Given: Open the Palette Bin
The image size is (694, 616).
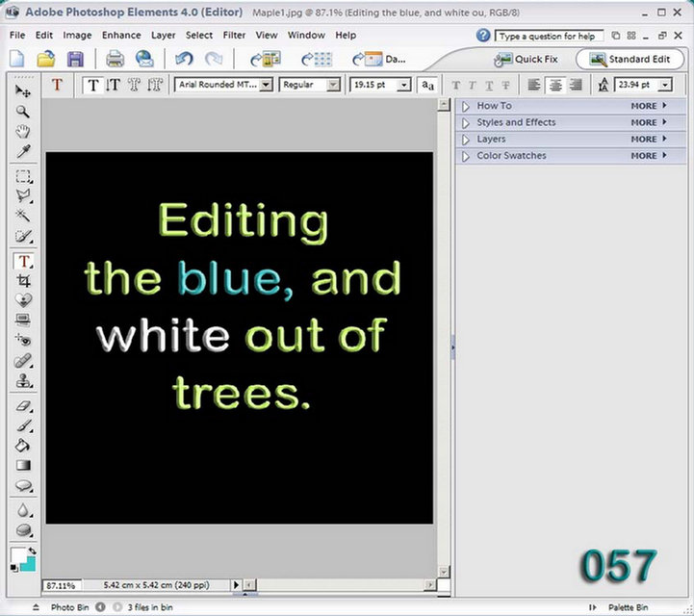Looking at the screenshot, I should tap(628, 607).
